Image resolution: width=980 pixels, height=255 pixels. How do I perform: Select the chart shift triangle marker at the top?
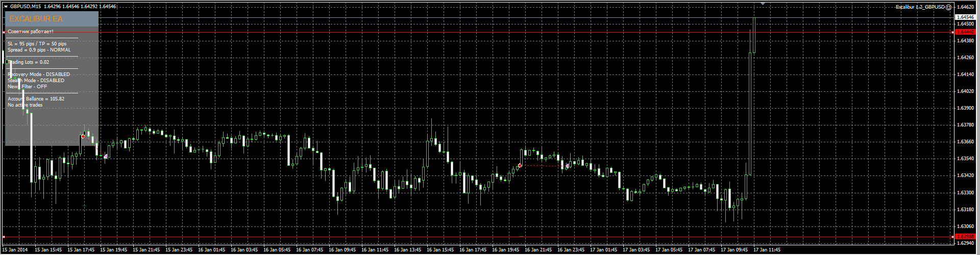pos(763,4)
